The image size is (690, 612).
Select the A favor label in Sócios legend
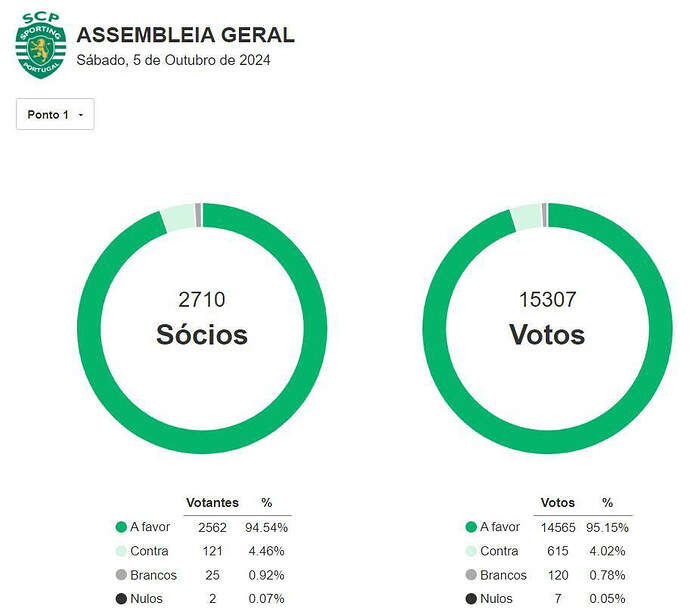coord(149,527)
